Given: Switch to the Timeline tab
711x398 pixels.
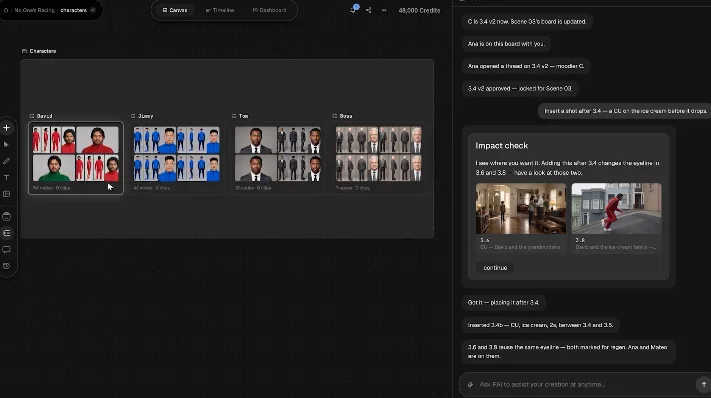Looking at the screenshot, I should pos(220,10).
